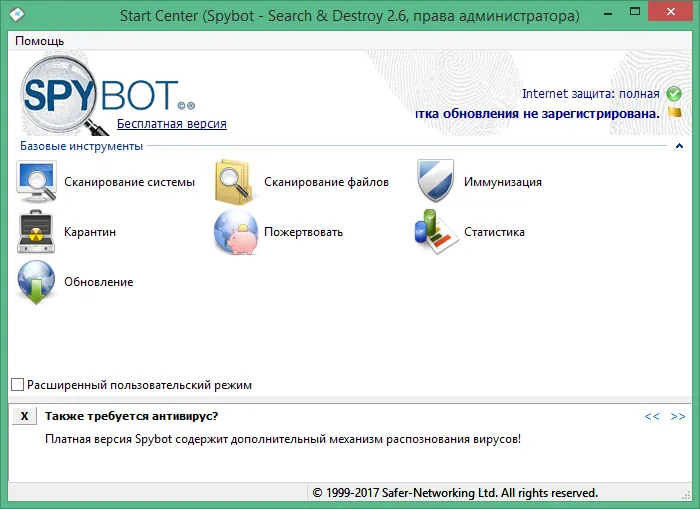Close the Start Center window
700x509 pixels.
(x=671, y=12)
